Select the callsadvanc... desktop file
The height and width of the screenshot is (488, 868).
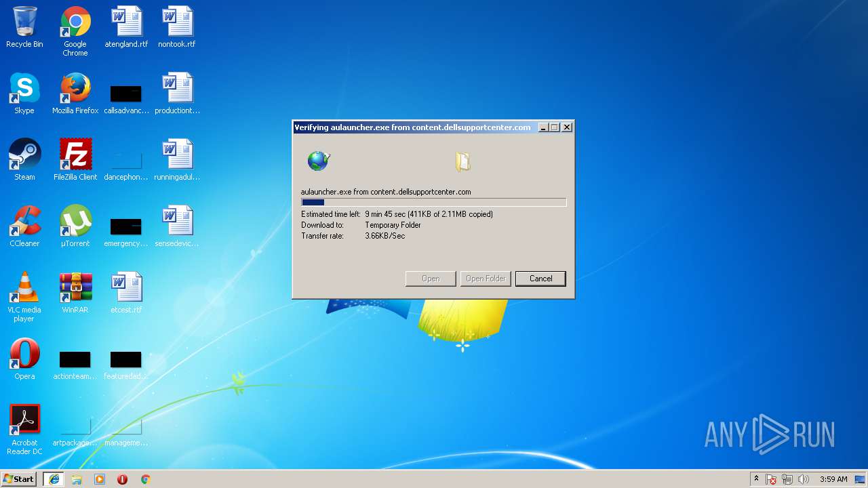(x=126, y=99)
